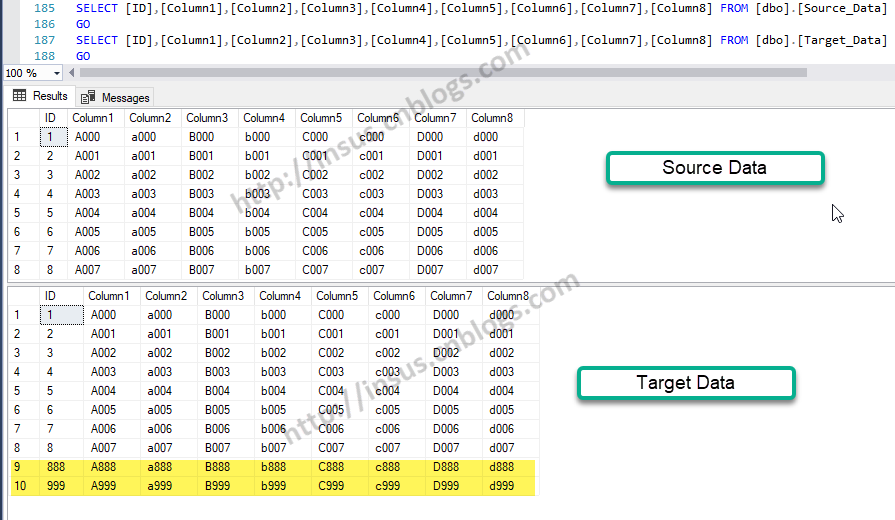
Task: Click ID cell 888 in target grid
Action: click(x=57, y=467)
